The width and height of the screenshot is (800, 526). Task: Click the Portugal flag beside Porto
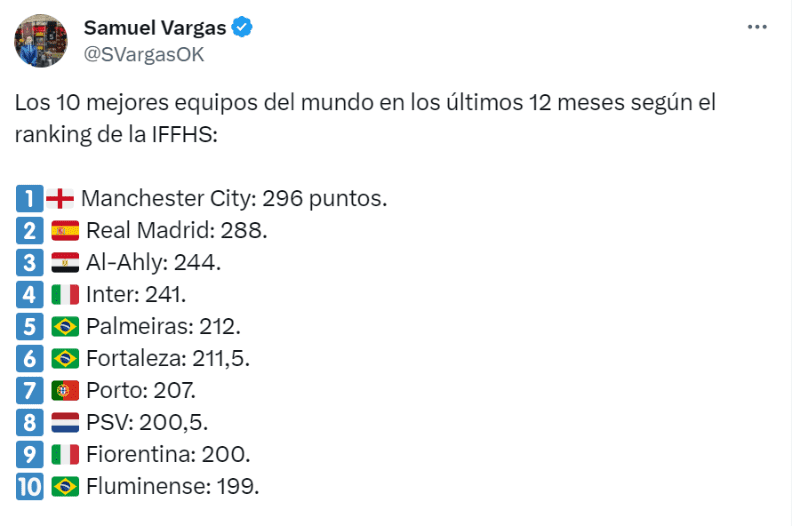64,390
